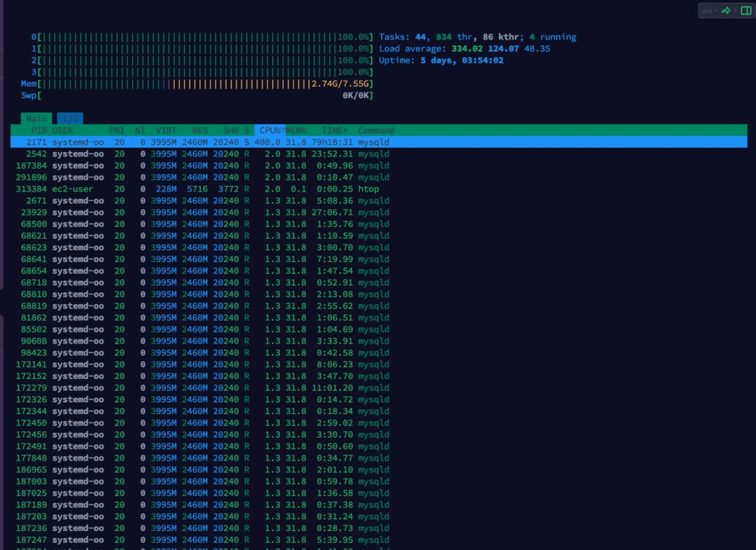Select the Main tab

[36, 118]
